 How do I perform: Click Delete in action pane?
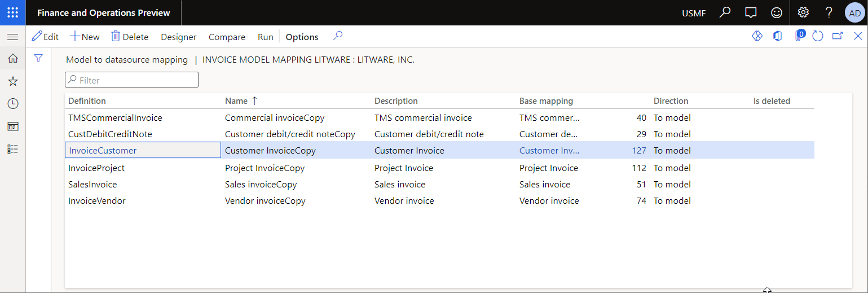[x=130, y=37]
